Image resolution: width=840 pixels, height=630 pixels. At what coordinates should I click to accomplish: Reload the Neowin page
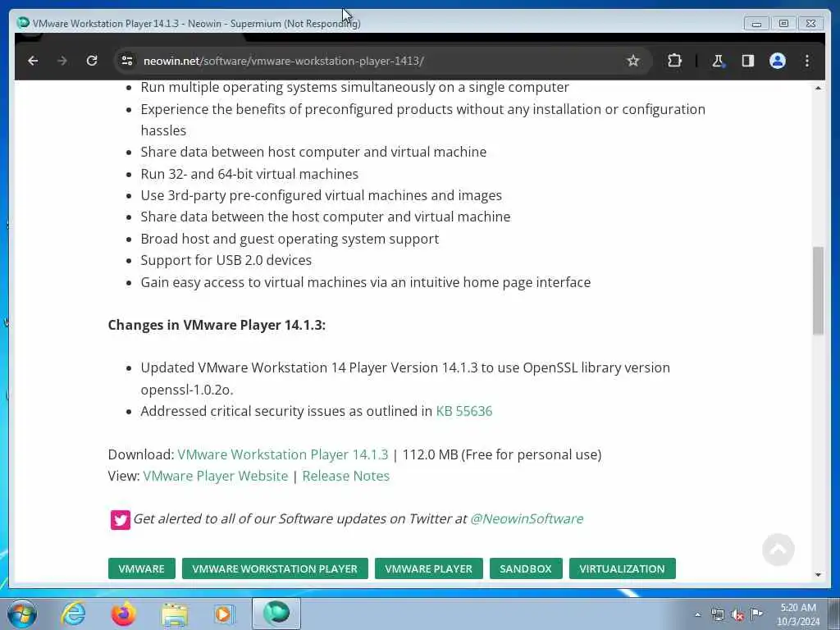click(x=92, y=61)
